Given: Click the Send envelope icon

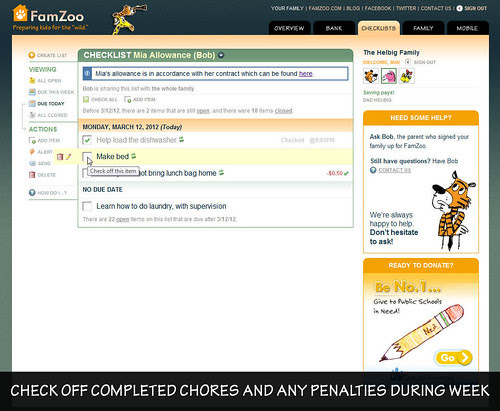Looking at the screenshot, I should click(x=32, y=163).
